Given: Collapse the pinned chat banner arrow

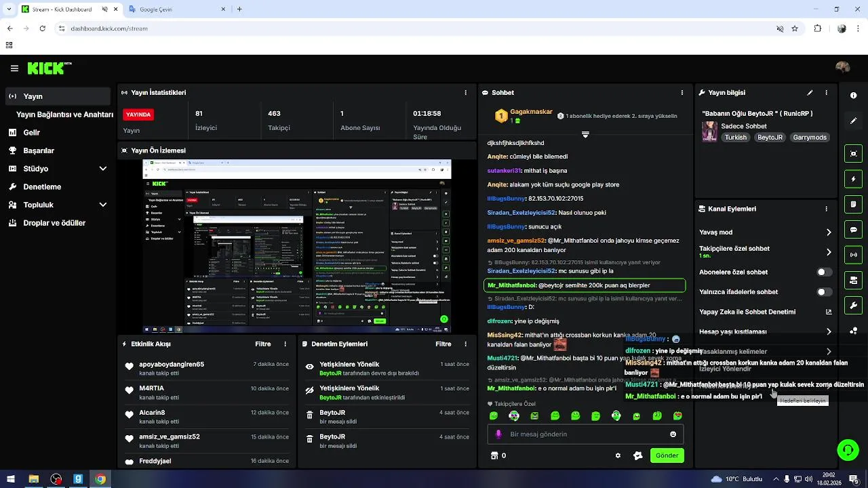Looking at the screenshot, I should (x=585, y=134).
